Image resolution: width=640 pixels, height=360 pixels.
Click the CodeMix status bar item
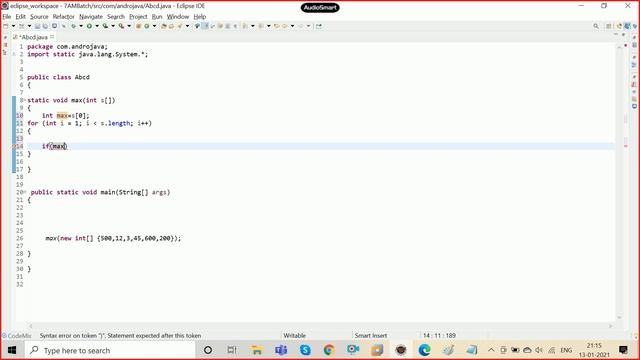pyautogui.click(x=17, y=336)
